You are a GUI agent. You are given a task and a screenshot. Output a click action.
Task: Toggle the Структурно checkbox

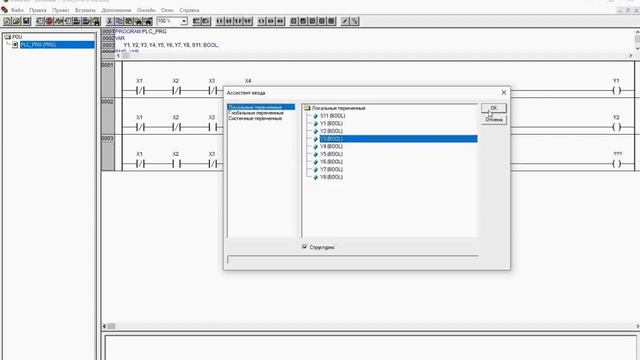pyautogui.click(x=304, y=247)
